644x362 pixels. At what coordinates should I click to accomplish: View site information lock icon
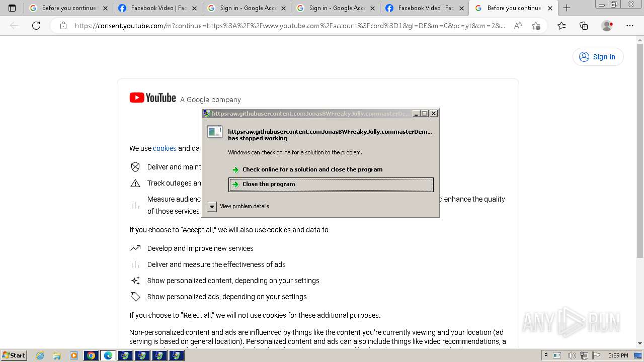click(x=63, y=26)
